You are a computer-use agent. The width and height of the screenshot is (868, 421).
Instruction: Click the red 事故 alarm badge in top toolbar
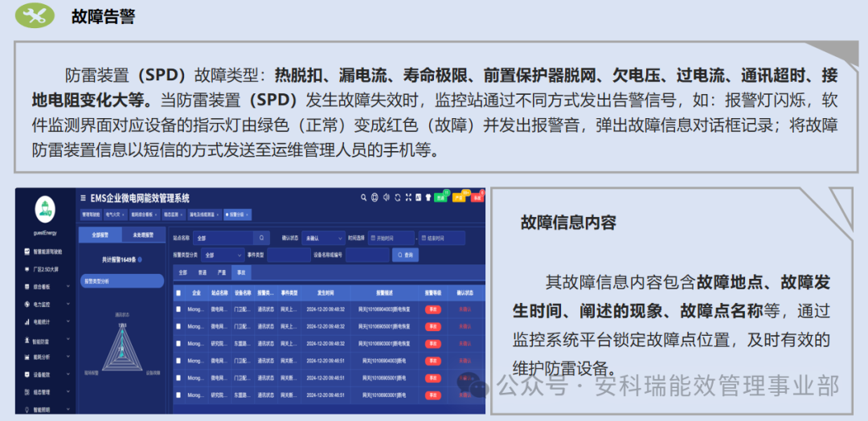[477, 197]
